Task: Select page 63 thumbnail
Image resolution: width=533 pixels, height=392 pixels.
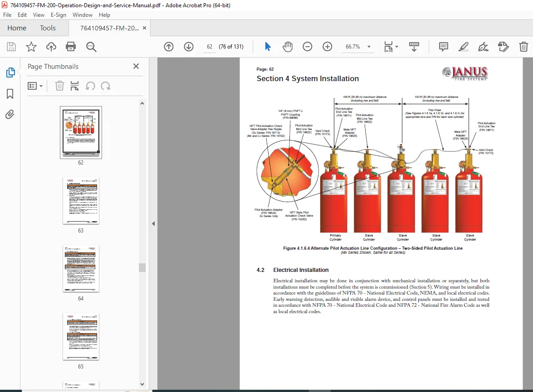Action: coord(81,200)
